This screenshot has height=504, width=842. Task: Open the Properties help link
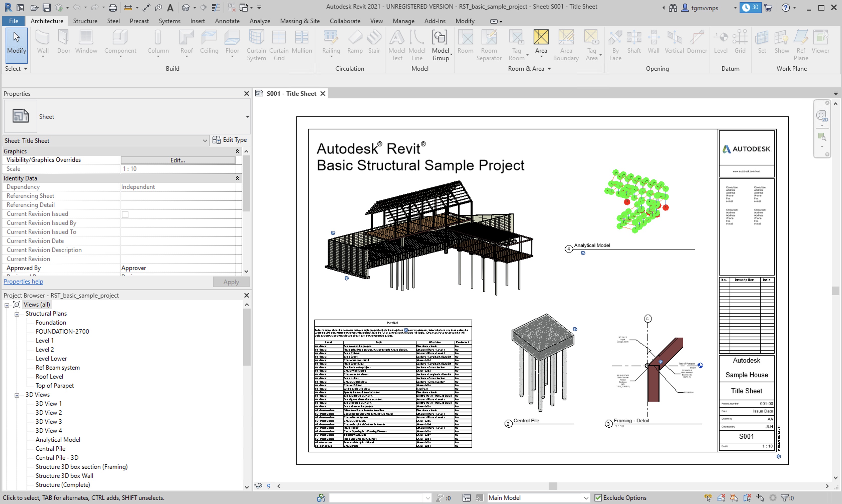(x=24, y=282)
